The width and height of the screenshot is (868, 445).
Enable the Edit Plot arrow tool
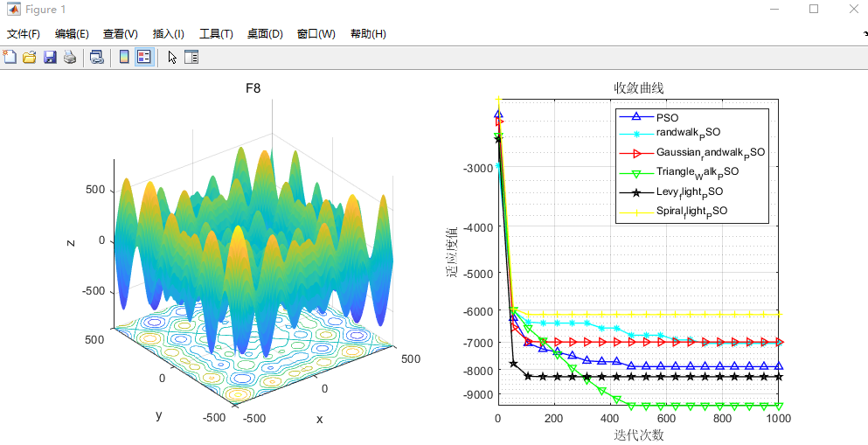coord(172,57)
